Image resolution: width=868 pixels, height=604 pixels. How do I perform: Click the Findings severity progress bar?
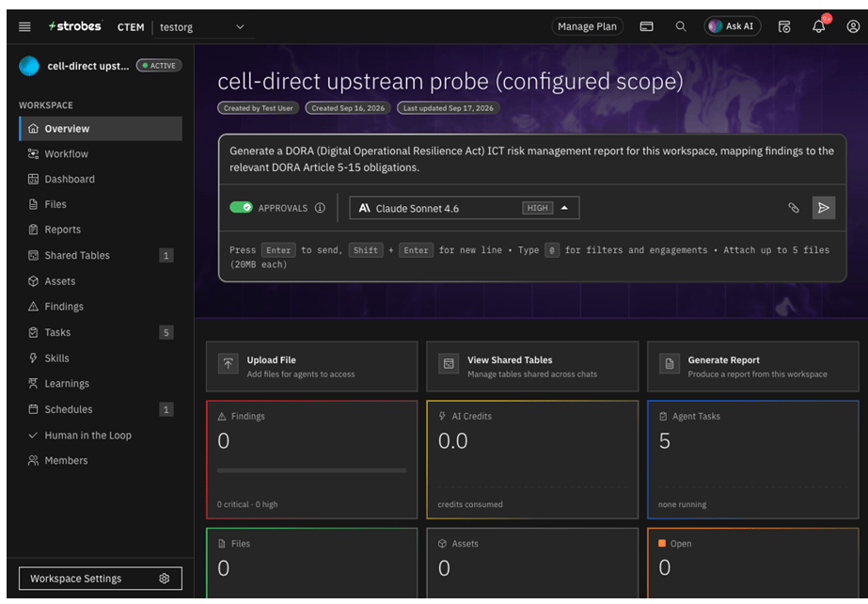311,470
